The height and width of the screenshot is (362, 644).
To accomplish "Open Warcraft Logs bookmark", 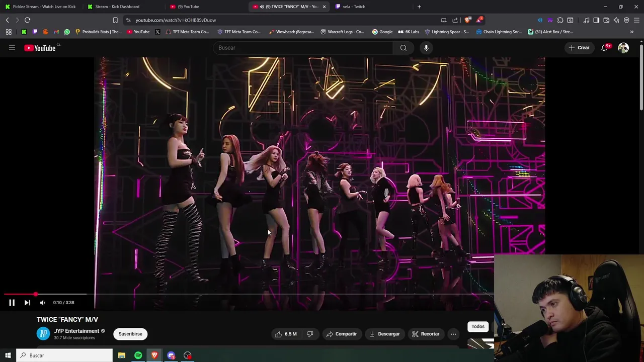I will (342, 32).
